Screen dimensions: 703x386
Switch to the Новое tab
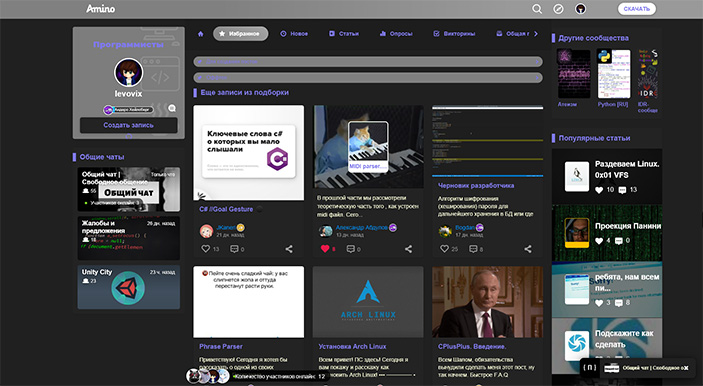click(294, 34)
